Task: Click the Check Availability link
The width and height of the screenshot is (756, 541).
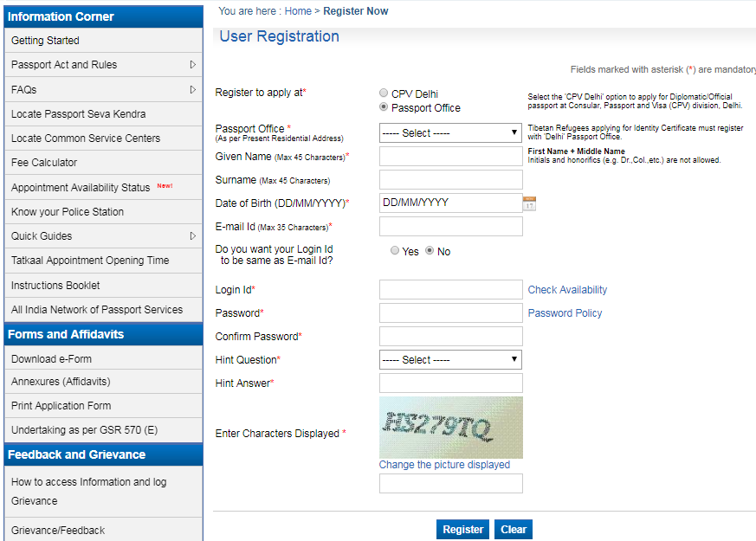Action: (567, 290)
